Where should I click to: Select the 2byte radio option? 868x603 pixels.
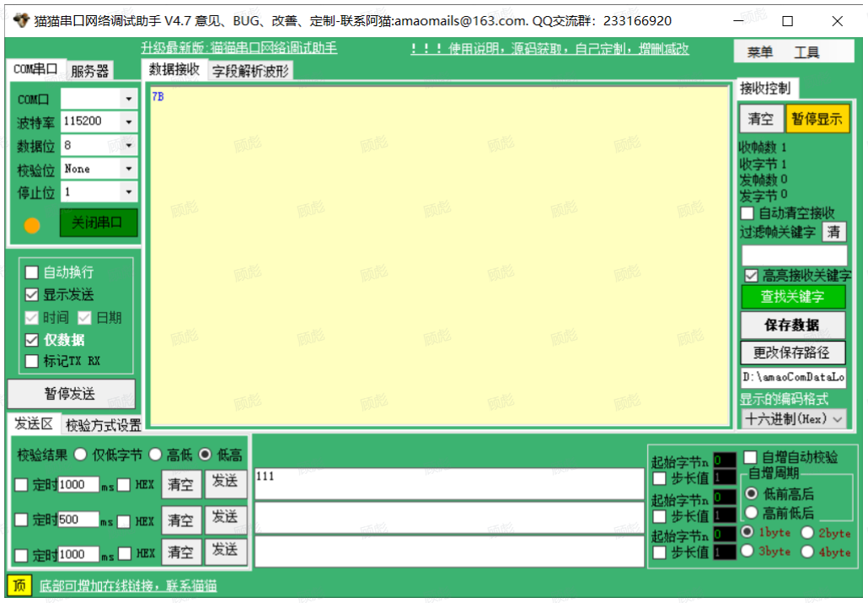point(807,532)
